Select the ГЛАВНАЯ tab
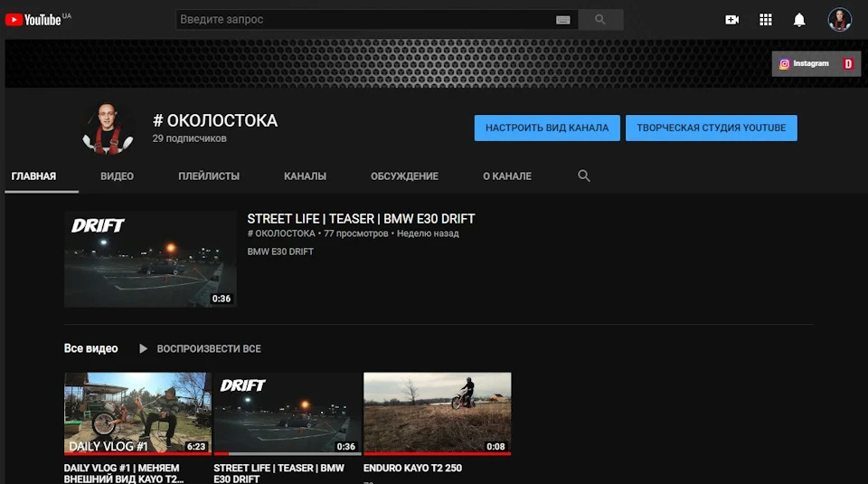 point(33,176)
